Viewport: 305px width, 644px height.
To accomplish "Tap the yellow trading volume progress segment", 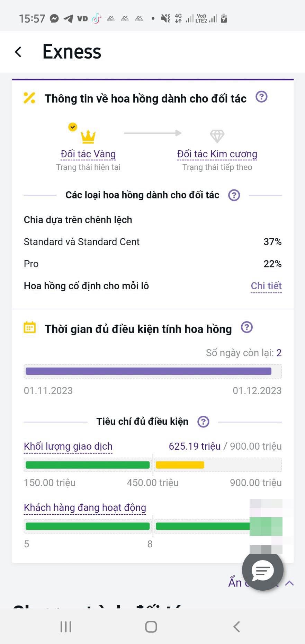I will pos(180,465).
